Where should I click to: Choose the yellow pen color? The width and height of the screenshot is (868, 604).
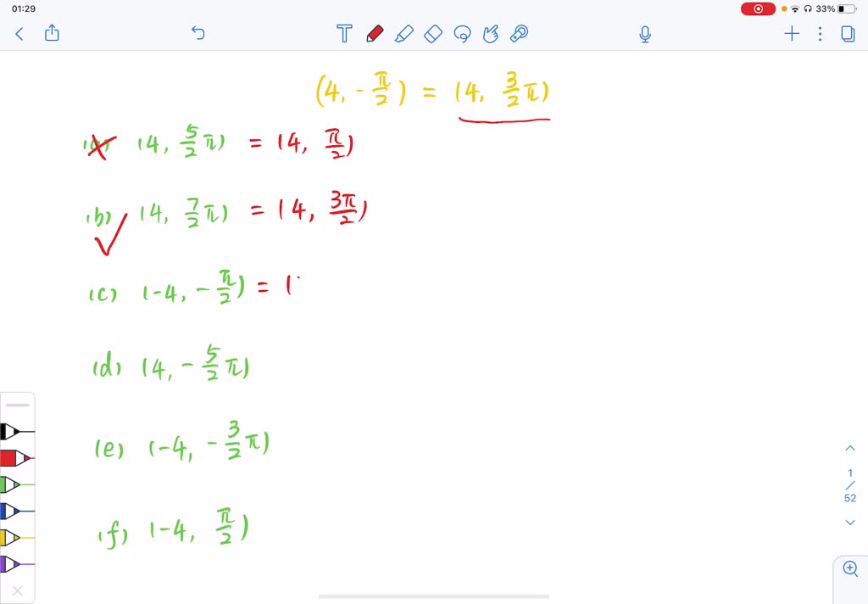tap(17, 538)
